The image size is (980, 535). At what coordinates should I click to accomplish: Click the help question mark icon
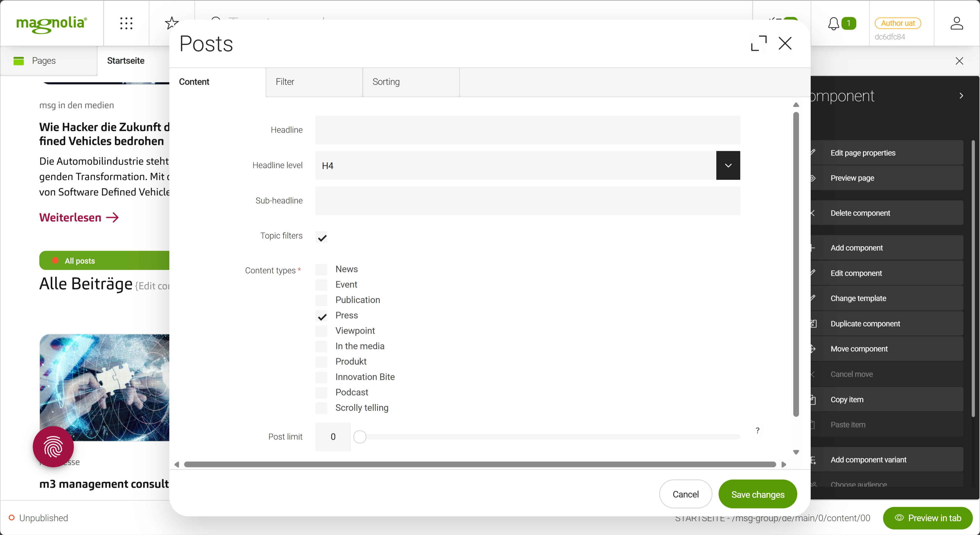click(x=757, y=430)
